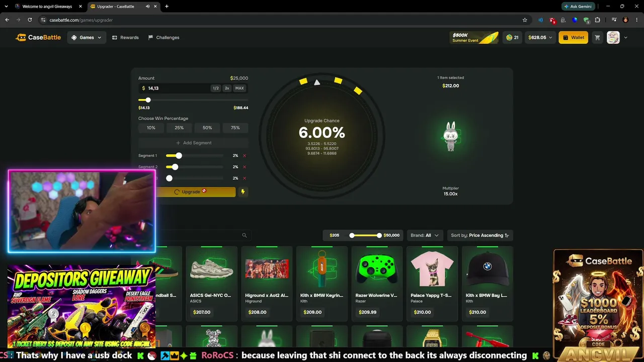Bookmark this page with the star
The width and height of the screenshot is (644, 362).
coord(525,20)
